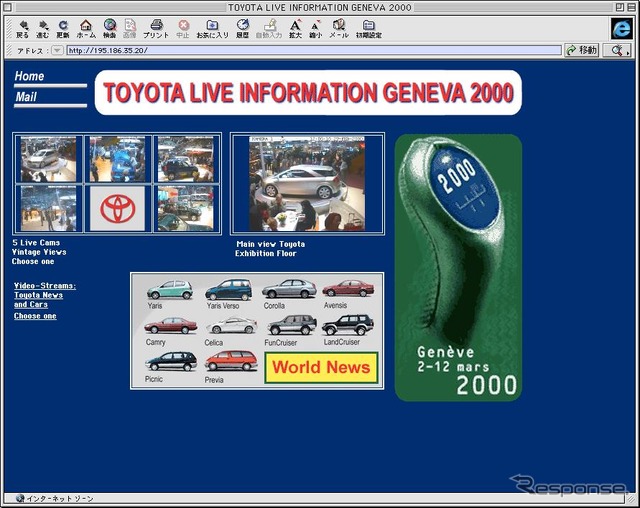Screen dimensions: 640x508
Task: Follow the Toyota News link
Action: click(x=38, y=295)
